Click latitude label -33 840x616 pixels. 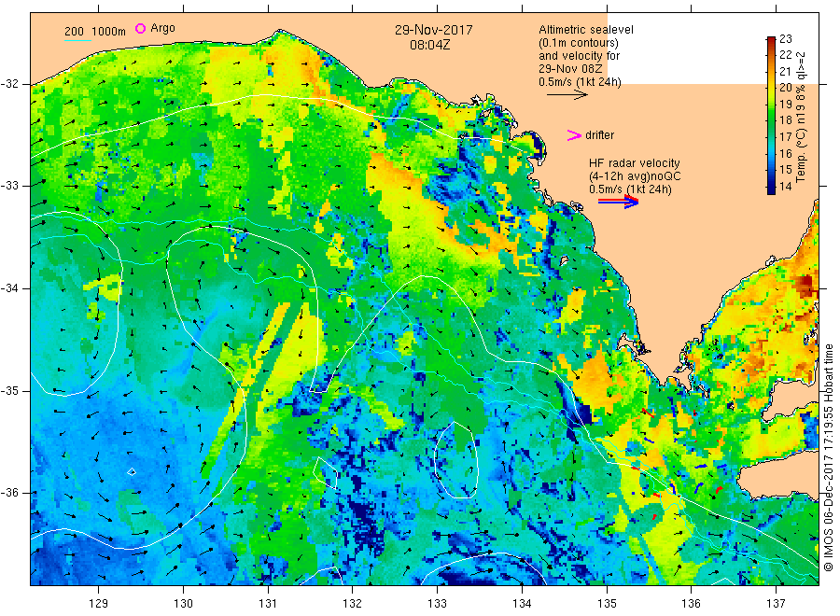click(x=10, y=186)
